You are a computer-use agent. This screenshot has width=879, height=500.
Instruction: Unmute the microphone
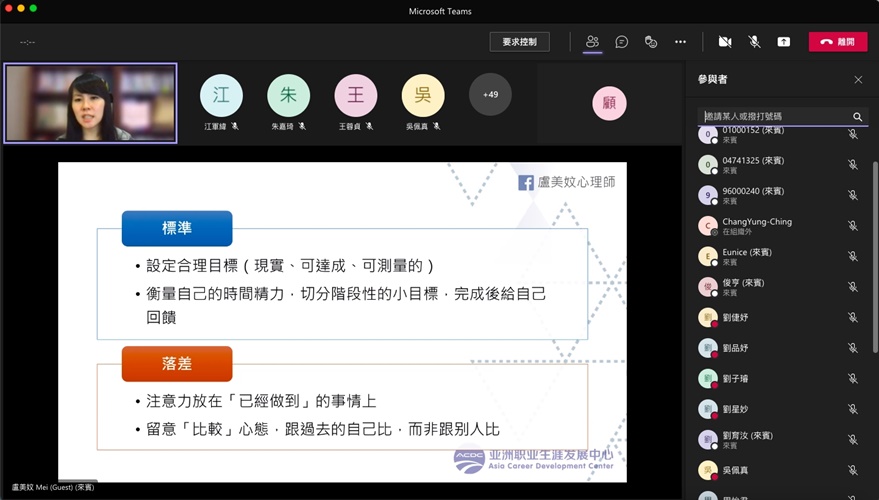(x=754, y=42)
